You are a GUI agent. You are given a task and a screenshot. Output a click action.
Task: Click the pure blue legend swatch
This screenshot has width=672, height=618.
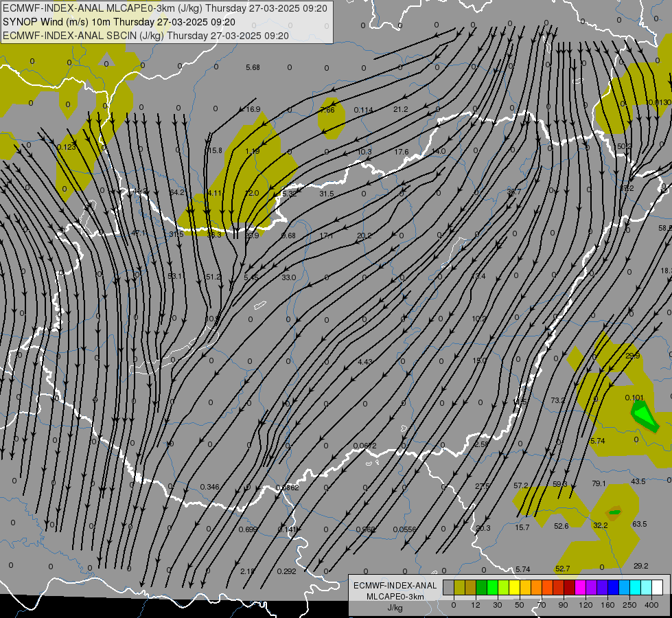tap(614, 587)
